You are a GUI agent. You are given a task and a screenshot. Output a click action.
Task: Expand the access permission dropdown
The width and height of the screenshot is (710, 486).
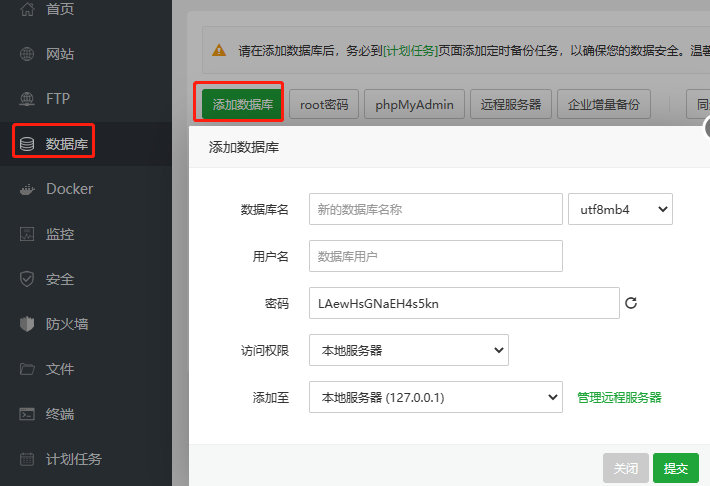[408, 350]
